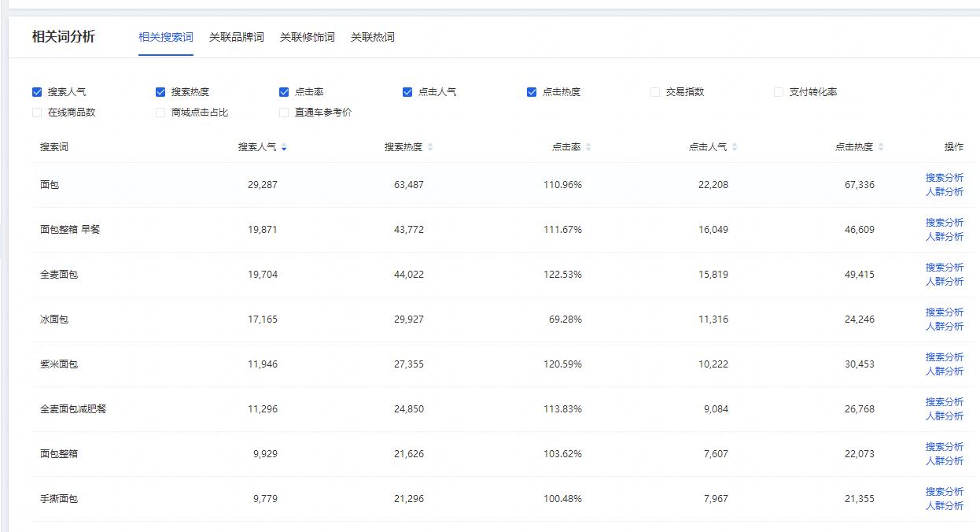
Task: Click the 点击热度 column sort icon
Action: click(x=882, y=147)
